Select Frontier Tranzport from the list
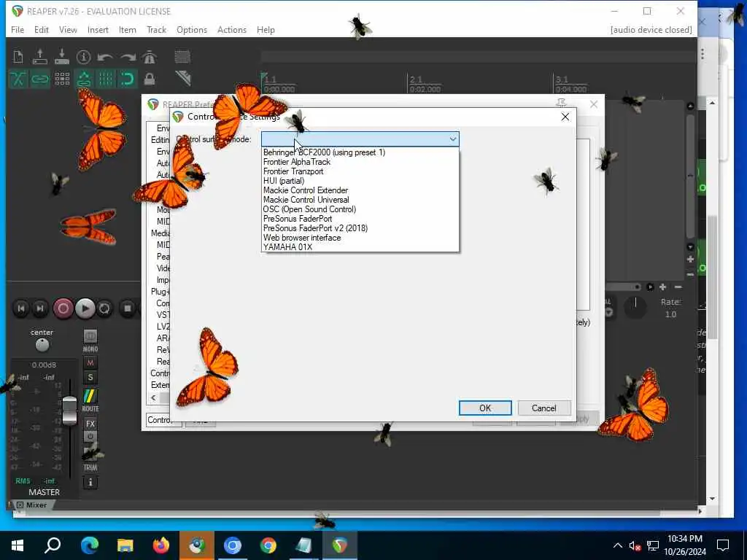This screenshot has width=747, height=560. click(x=360, y=171)
